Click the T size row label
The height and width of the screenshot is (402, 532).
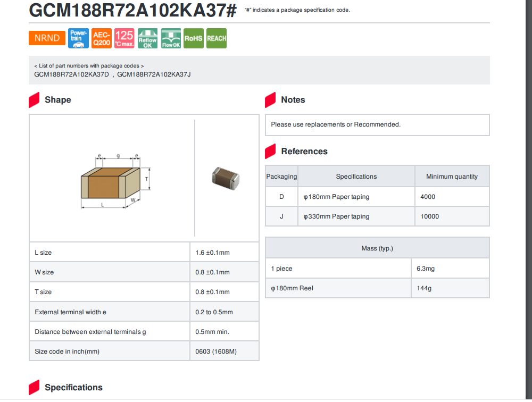[43, 292]
